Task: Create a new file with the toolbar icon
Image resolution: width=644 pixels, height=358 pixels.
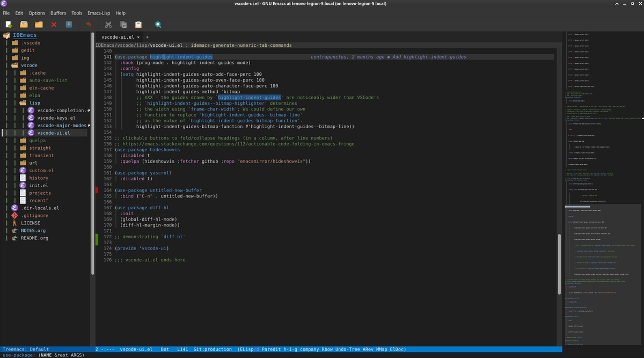Action: 8,24
